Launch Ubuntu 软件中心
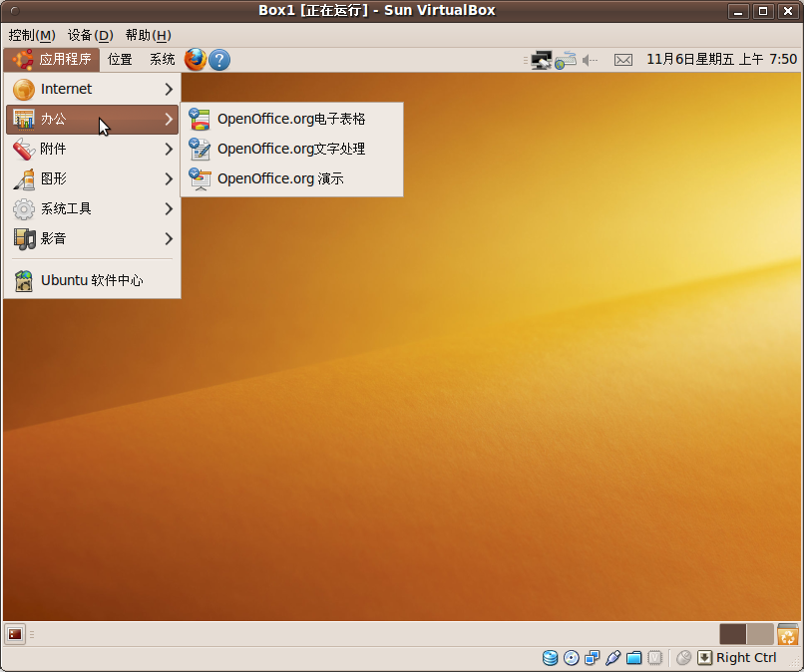804x672 pixels. click(93, 280)
